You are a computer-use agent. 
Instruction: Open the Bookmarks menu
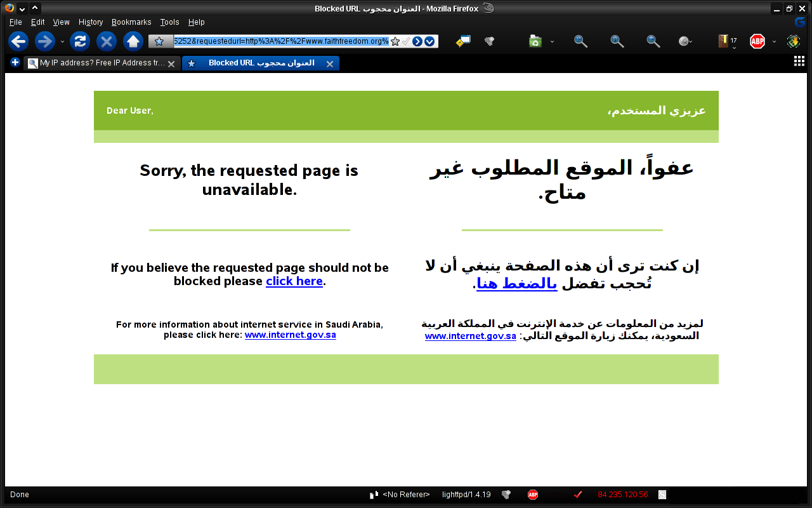(131, 22)
